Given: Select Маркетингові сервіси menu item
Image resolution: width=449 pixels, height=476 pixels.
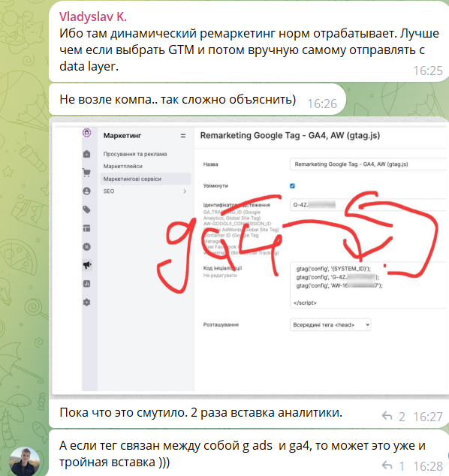Looking at the screenshot, I should click(146, 179).
